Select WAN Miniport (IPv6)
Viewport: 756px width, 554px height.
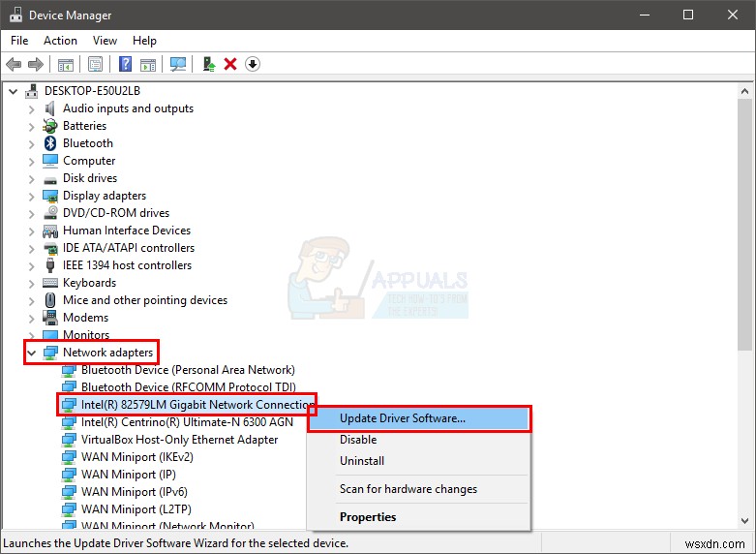[134, 492]
